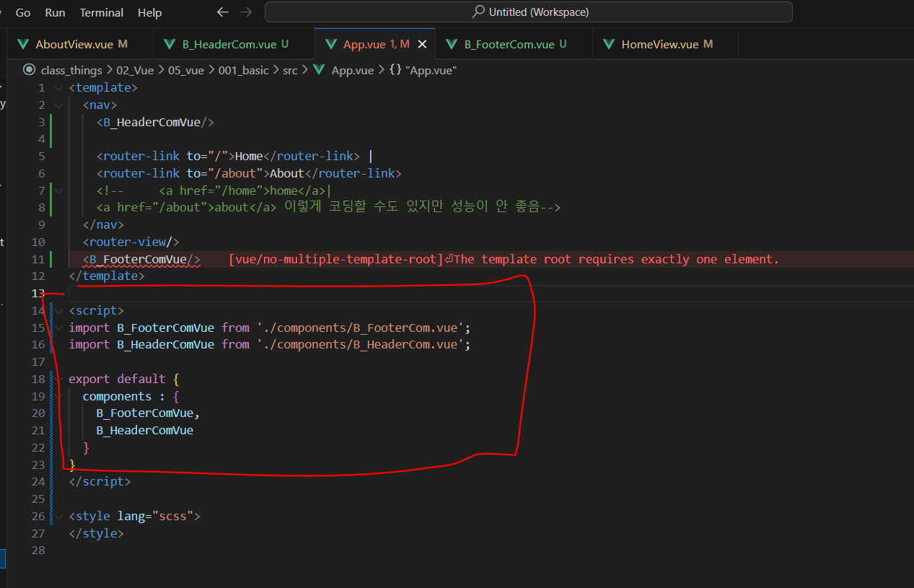Close the App.vue tab

click(422, 44)
